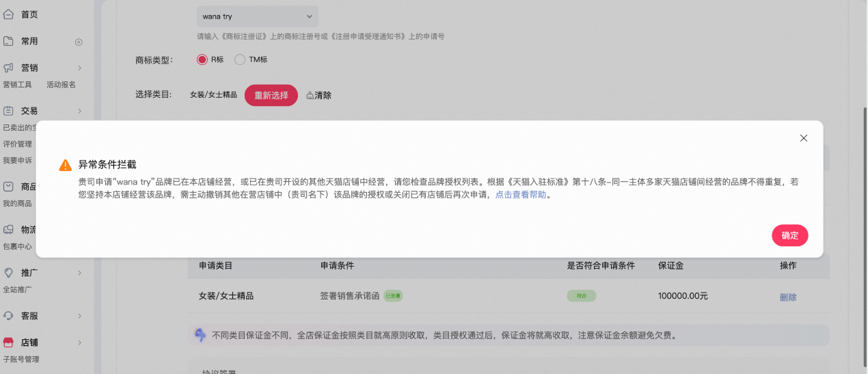868x374 pixels.
Task: Click the 女装/女士精品 selected category text
Action: click(x=213, y=95)
